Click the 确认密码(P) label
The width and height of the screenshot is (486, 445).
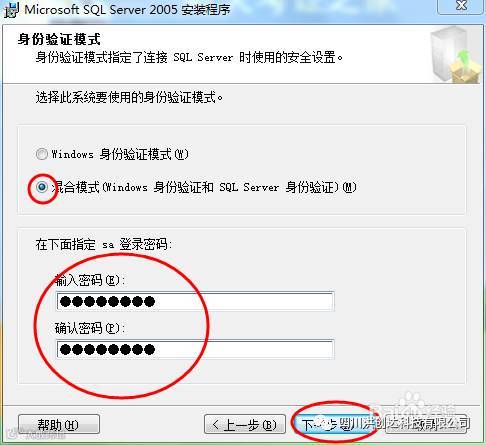(x=90, y=328)
